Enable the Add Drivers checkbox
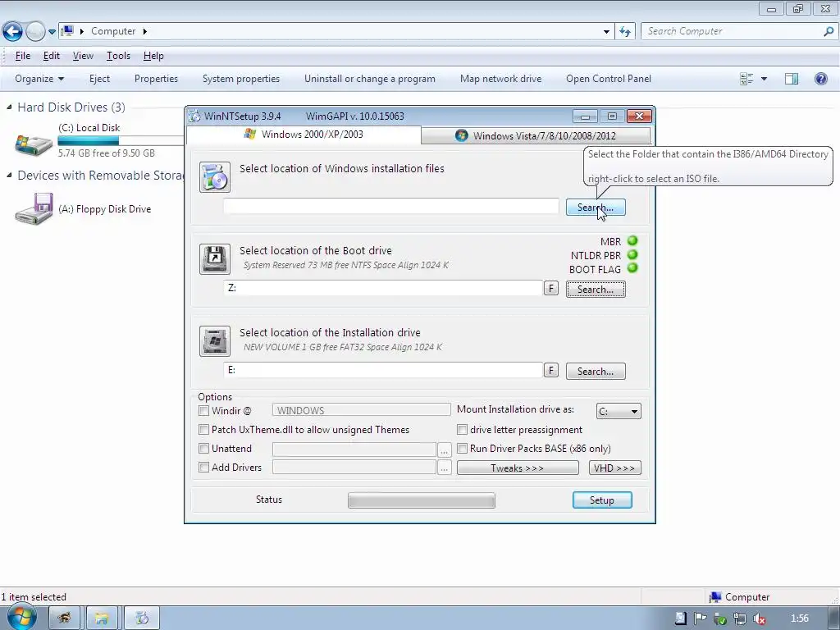This screenshot has width=840, height=630. pyautogui.click(x=203, y=467)
